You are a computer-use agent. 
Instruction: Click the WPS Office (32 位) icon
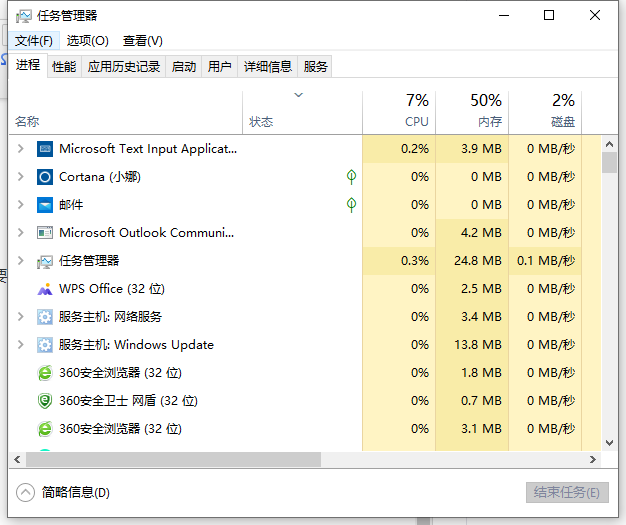(45, 289)
